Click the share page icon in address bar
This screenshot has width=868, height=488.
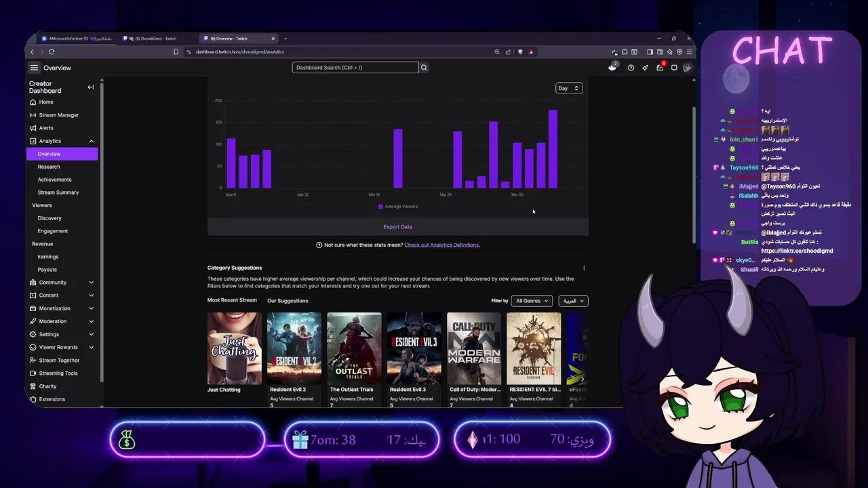click(x=508, y=52)
